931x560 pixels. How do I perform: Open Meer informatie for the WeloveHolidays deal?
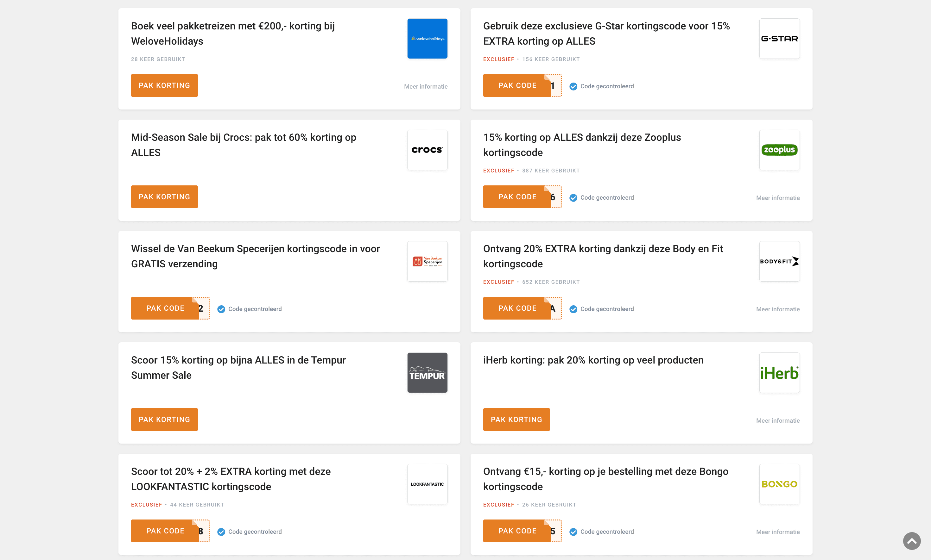[426, 86]
